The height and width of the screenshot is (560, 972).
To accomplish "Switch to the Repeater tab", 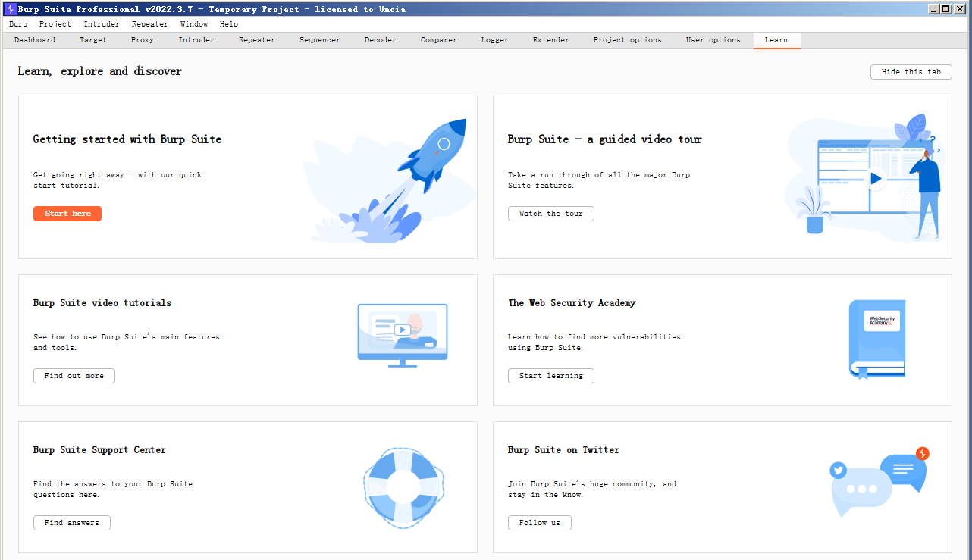I will tap(257, 40).
